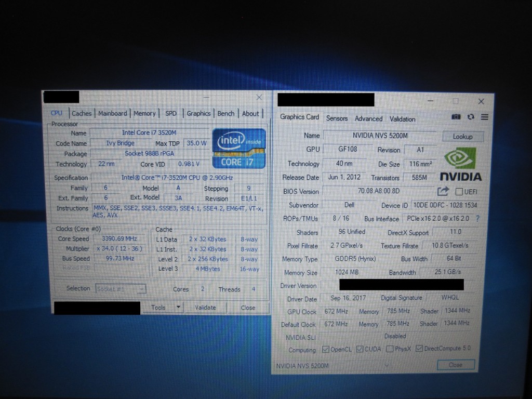Click the refresh icon in GPU-Z
This screenshot has width=532, height=399.
point(471,117)
